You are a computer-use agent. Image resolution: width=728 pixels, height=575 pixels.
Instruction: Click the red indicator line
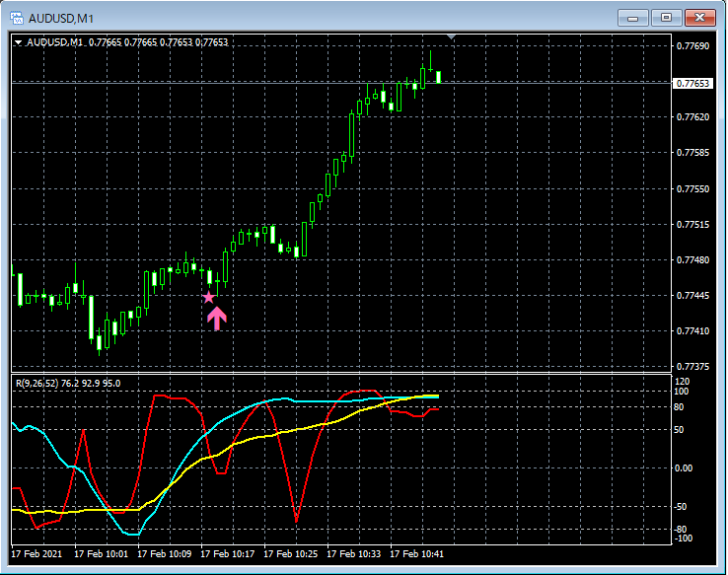[x=296, y=518]
